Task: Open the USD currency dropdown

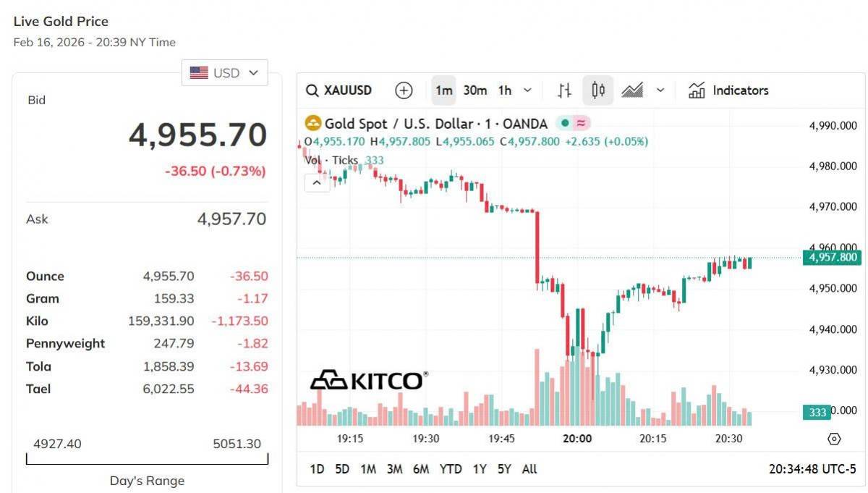Action: [x=224, y=72]
